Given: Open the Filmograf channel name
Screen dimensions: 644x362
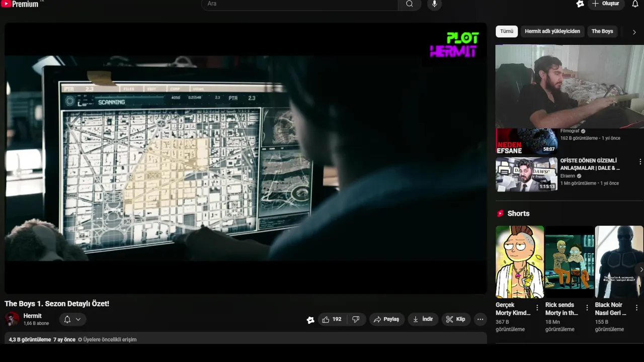Looking at the screenshot, I should 570,131.
